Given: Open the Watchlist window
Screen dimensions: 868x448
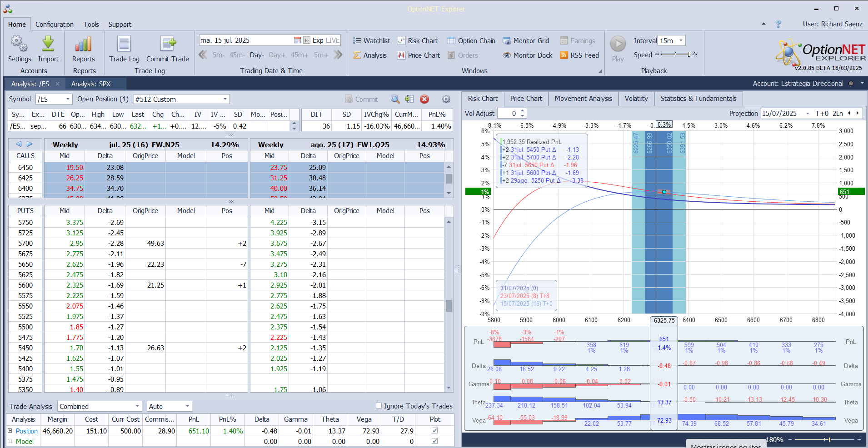Looking at the screenshot, I should 371,41.
